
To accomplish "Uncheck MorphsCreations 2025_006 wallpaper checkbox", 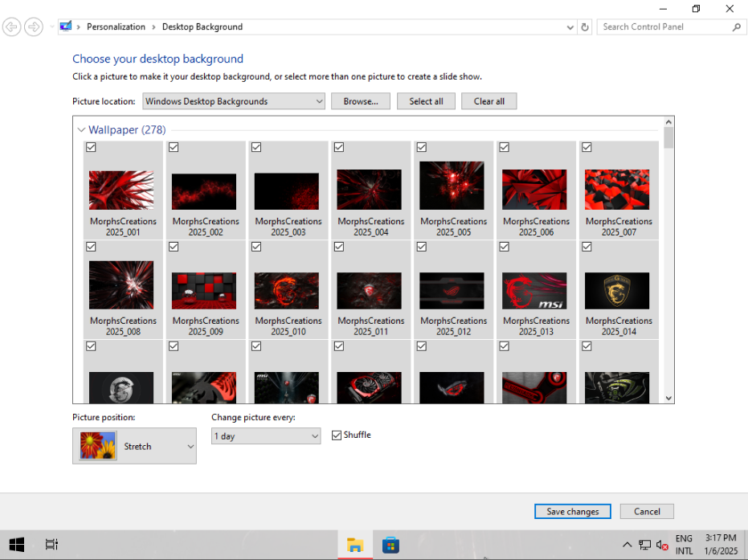I will tap(505, 147).
